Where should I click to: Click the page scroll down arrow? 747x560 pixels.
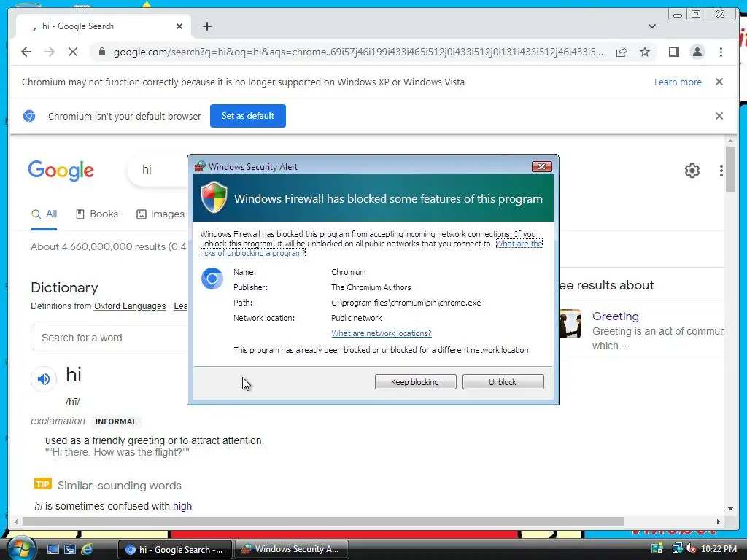[730, 508]
